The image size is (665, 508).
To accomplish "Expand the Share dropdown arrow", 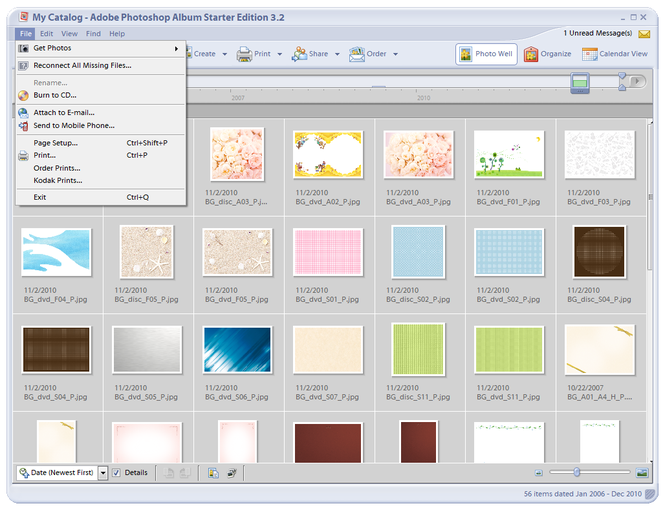I will pos(337,54).
